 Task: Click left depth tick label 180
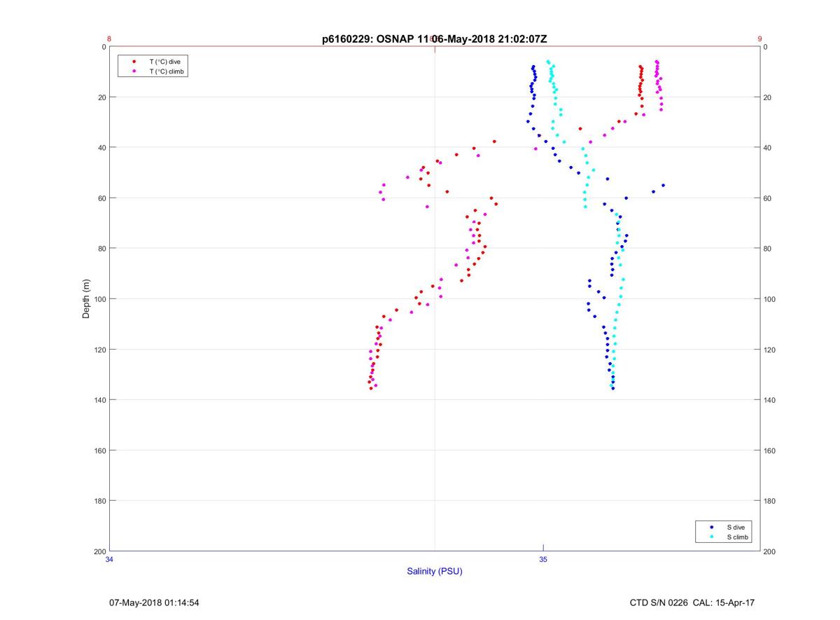click(x=99, y=501)
